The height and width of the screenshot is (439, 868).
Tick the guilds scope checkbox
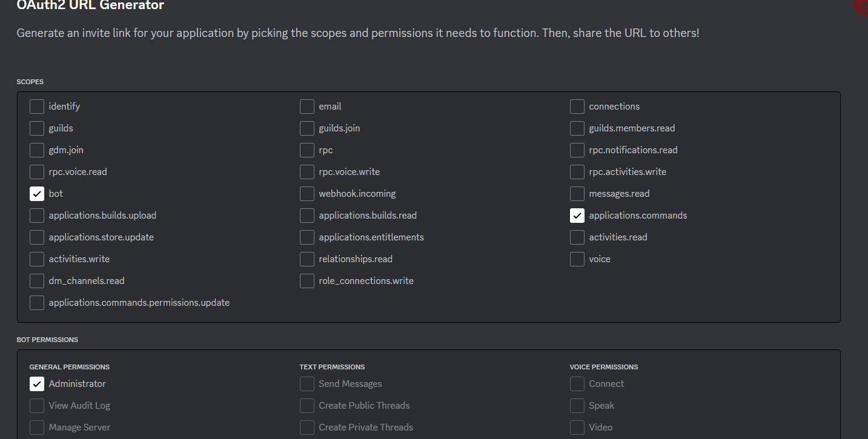click(37, 128)
